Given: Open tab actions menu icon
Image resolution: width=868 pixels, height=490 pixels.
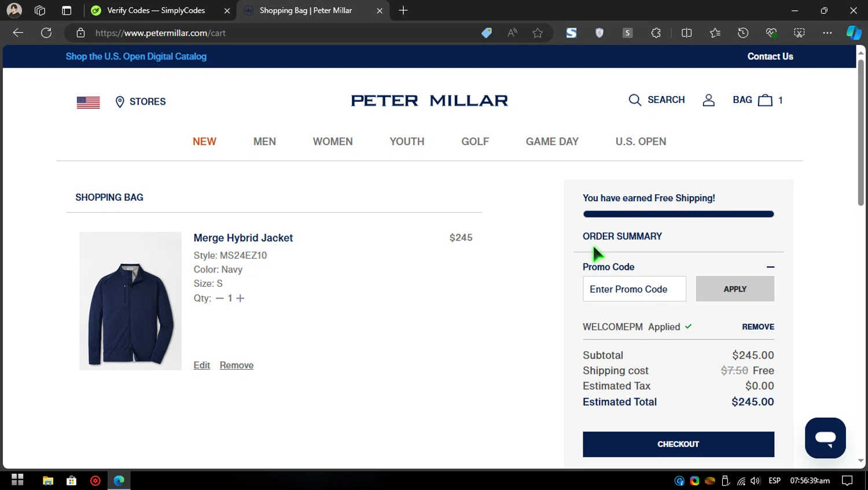Looking at the screenshot, I should tap(67, 10).
